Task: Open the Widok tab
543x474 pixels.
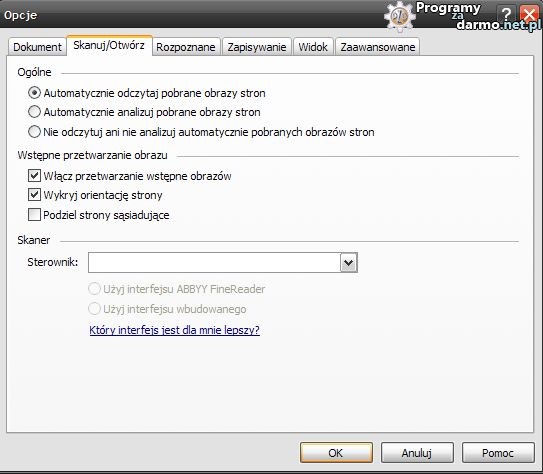Action: coord(313,47)
